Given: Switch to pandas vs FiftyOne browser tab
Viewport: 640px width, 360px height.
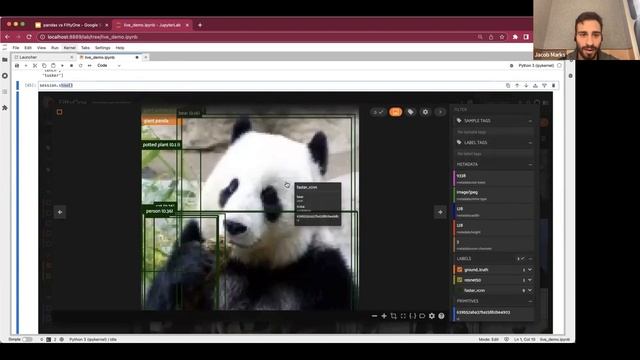Looking at the screenshot, I should click(71, 25).
